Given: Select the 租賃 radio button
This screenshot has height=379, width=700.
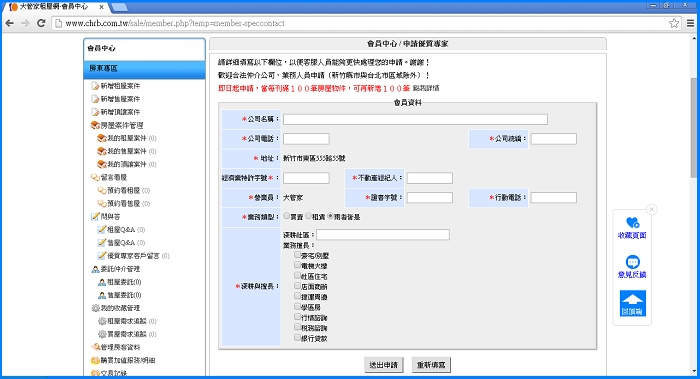Looking at the screenshot, I should pyautogui.click(x=308, y=216).
